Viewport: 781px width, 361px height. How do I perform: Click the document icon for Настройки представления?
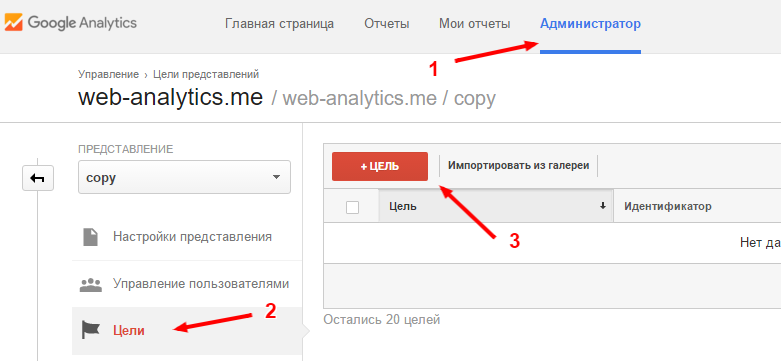tap(90, 237)
